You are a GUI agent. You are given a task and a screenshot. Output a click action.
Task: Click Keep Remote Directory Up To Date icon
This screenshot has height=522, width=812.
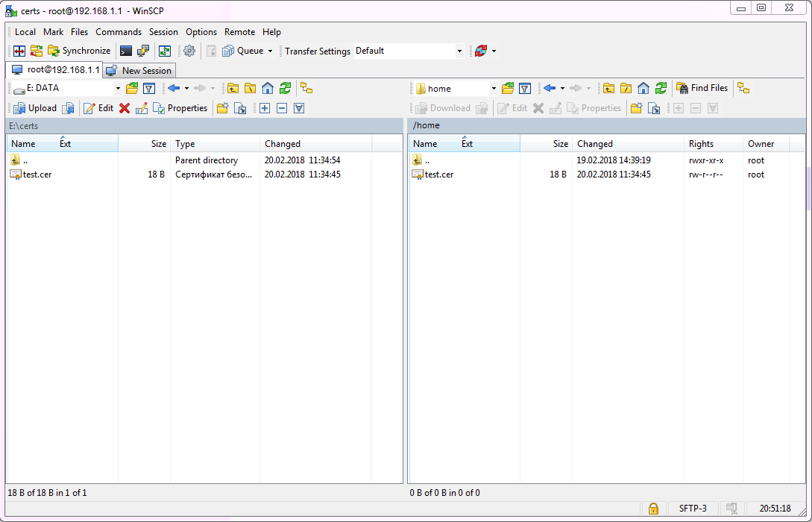pos(165,51)
